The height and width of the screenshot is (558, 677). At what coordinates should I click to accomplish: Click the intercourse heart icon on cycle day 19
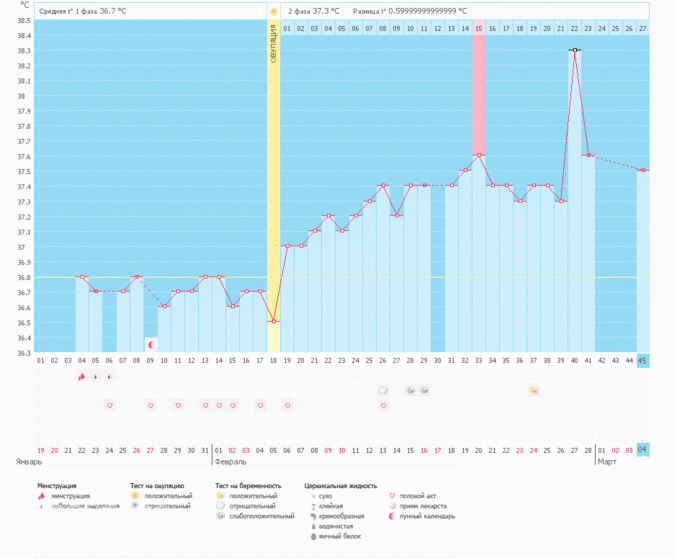(287, 406)
